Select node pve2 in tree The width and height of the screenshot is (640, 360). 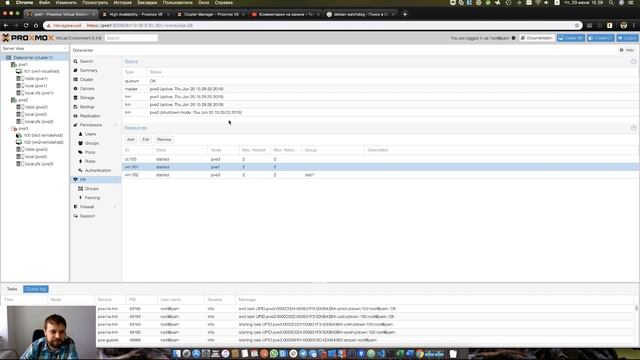pyautogui.click(x=23, y=100)
